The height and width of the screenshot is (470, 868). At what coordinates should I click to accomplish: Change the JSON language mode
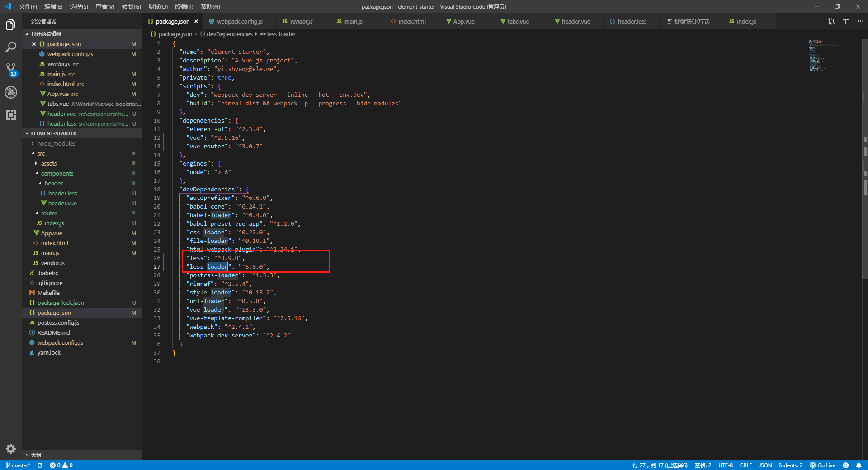click(x=765, y=465)
